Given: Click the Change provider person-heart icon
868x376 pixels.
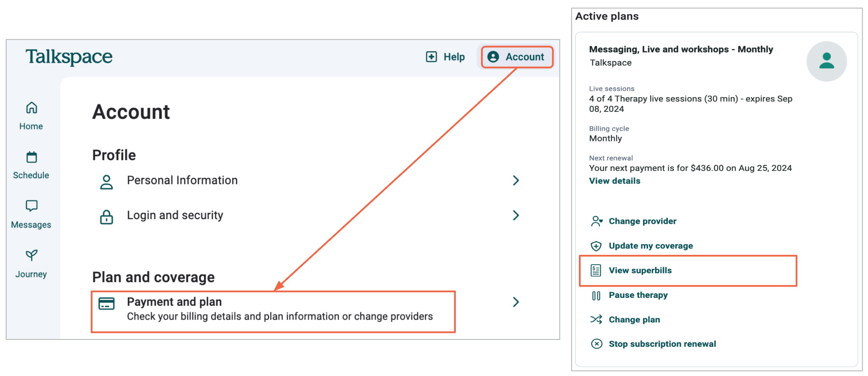Looking at the screenshot, I should [596, 221].
